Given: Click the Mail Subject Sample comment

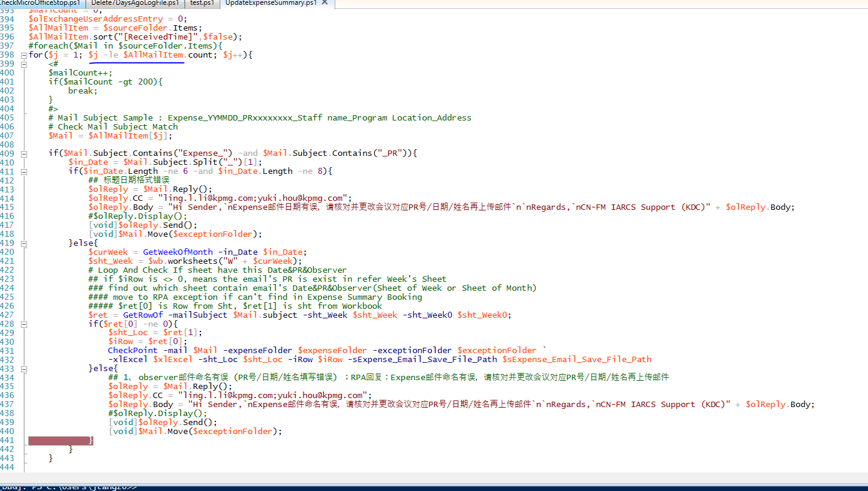Looking at the screenshot, I should tap(260, 118).
